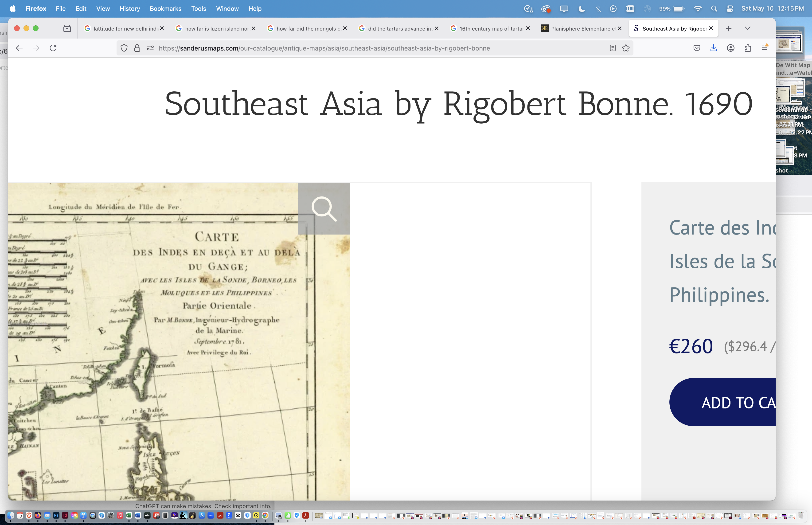Go back to the previous page
The image size is (812, 525).
click(20, 48)
